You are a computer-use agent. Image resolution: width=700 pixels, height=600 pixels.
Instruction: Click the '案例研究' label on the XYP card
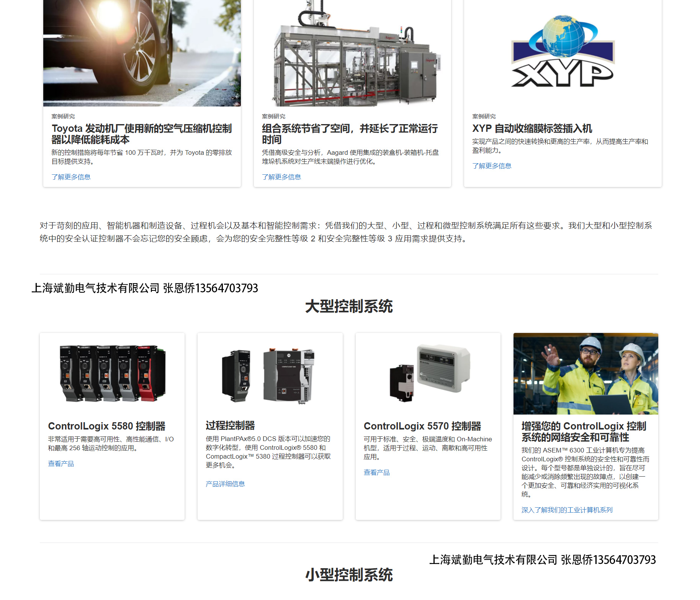click(x=484, y=116)
